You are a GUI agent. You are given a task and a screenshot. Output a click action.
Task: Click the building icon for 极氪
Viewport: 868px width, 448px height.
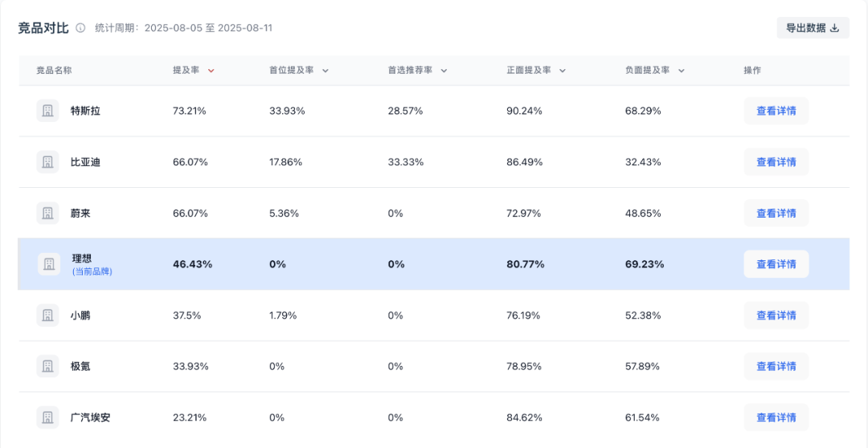pyautogui.click(x=47, y=366)
